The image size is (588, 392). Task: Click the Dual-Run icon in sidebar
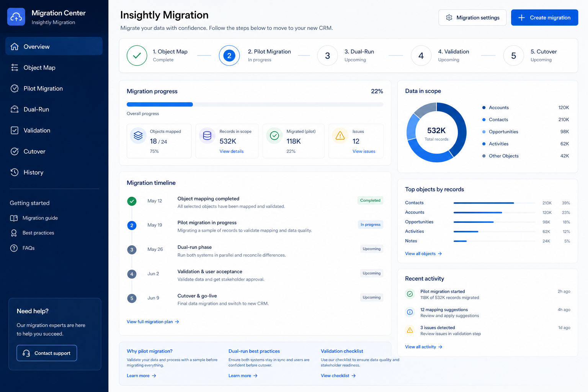(15, 109)
